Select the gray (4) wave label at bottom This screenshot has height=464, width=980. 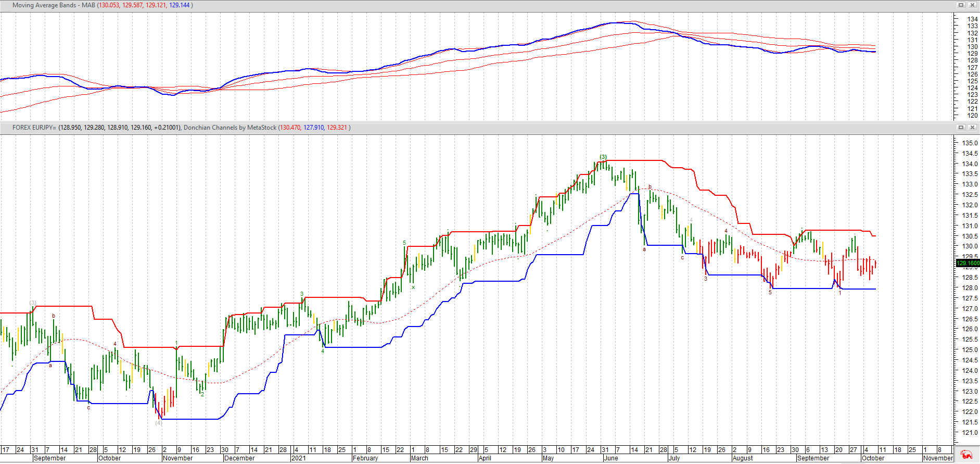pyautogui.click(x=159, y=423)
